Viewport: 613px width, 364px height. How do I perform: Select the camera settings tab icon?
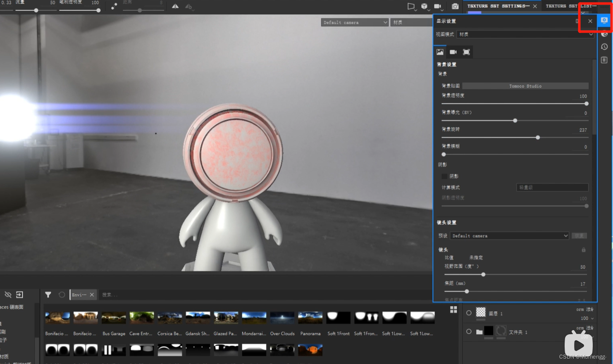453,52
